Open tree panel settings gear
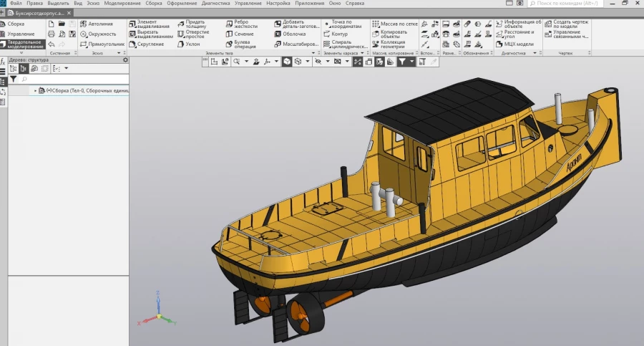644x346 pixels. pos(125,60)
